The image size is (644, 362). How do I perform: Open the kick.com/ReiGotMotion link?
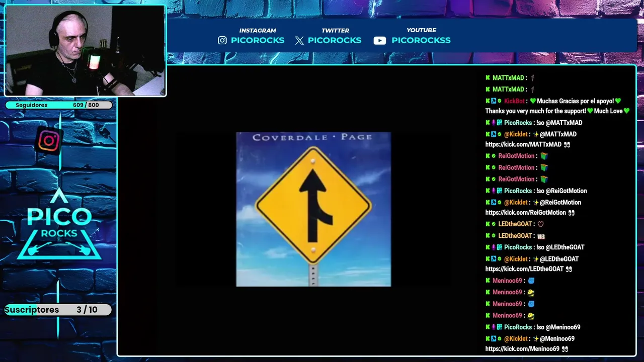[x=526, y=213]
